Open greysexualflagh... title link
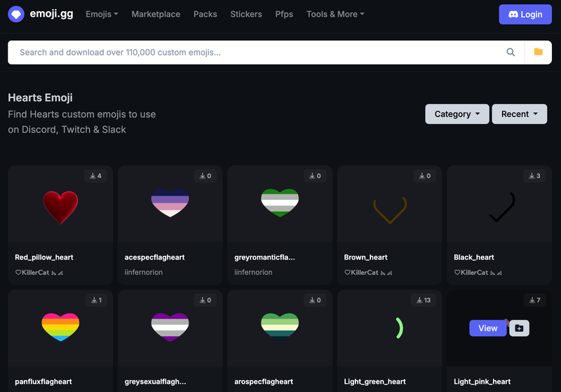 155,381
